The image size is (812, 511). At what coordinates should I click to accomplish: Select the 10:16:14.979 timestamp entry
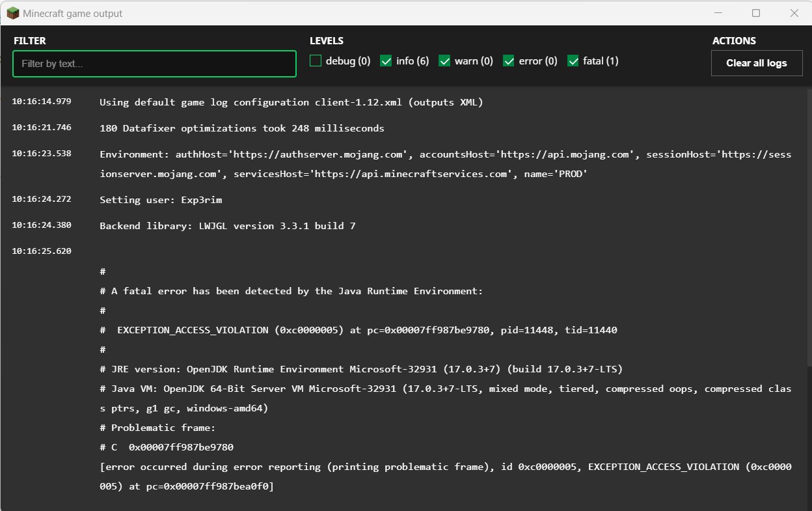coord(42,102)
